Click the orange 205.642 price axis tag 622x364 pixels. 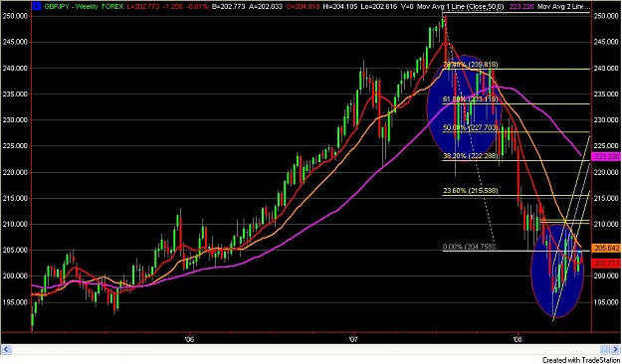click(606, 249)
